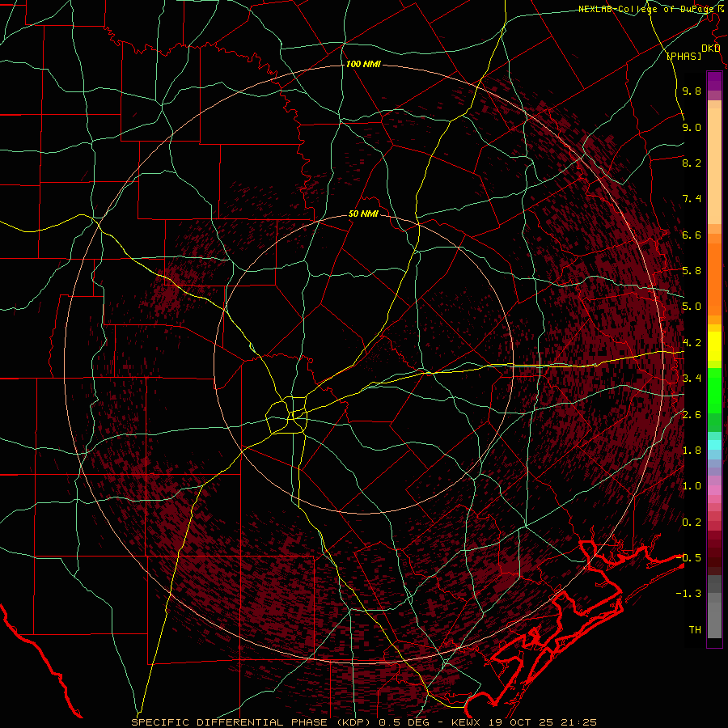Click the 1.8 value on the scale

[692, 451]
